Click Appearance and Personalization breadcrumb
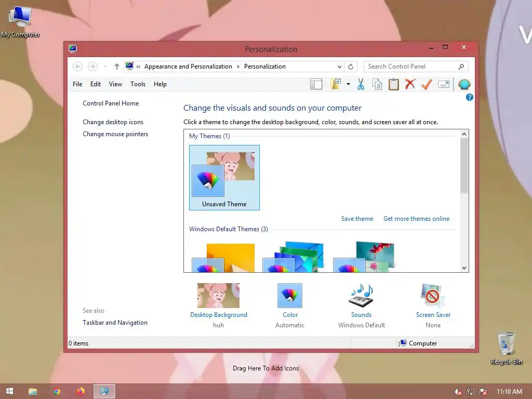Image resolution: width=532 pixels, height=399 pixels. [x=188, y=66]
